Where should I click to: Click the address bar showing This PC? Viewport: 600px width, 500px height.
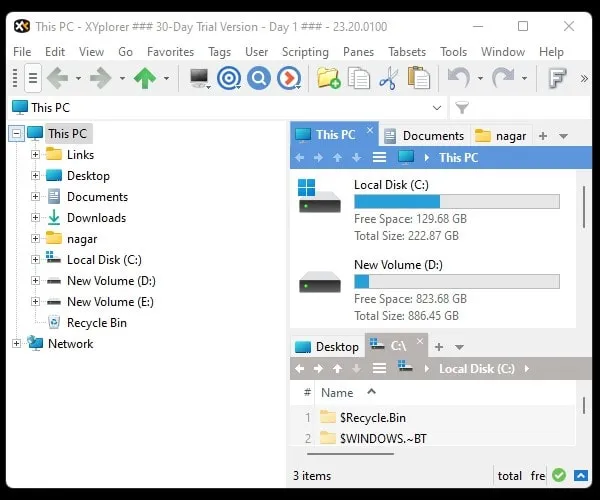(x=226, y=108)
